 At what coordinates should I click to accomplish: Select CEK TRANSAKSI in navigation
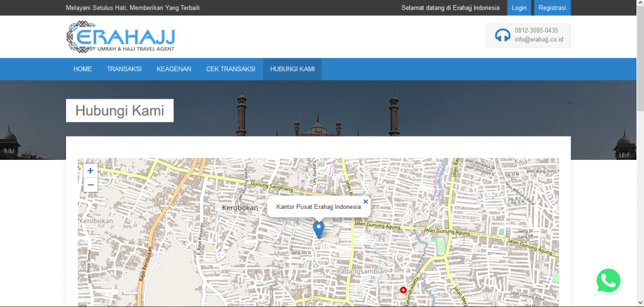point(230,69)
